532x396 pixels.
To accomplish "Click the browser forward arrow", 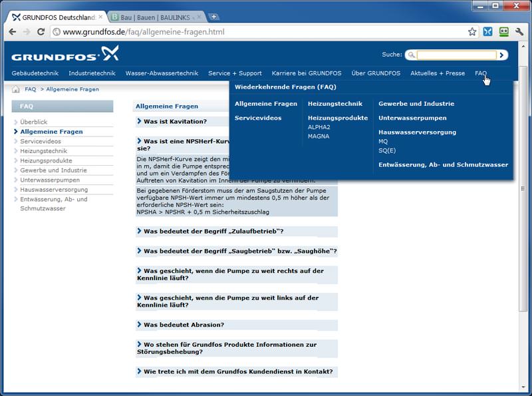I will 27,32.
